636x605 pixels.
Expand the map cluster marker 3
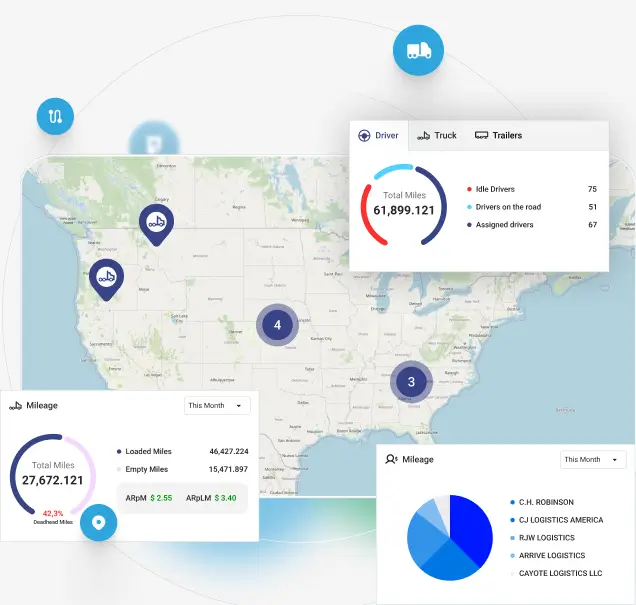[x=410, y=381]
